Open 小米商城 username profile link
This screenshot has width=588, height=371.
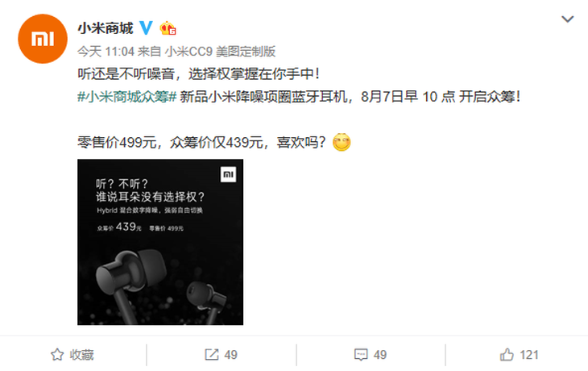click(106, 28)
